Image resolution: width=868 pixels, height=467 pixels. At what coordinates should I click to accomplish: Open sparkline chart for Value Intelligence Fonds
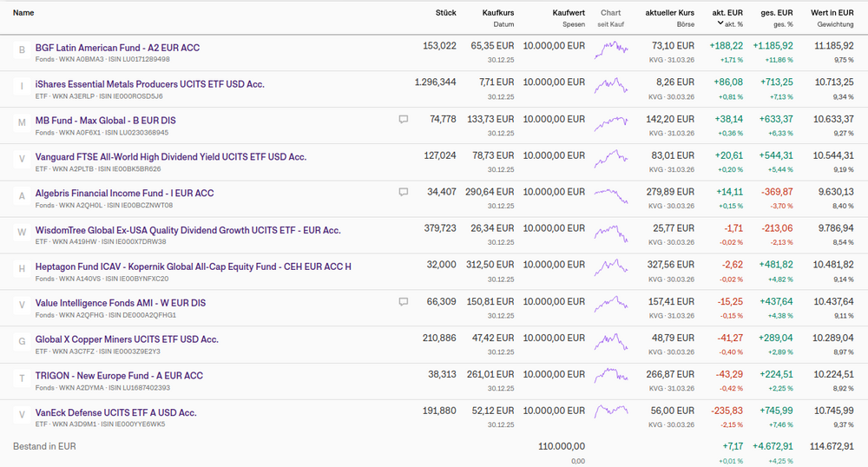611,306
